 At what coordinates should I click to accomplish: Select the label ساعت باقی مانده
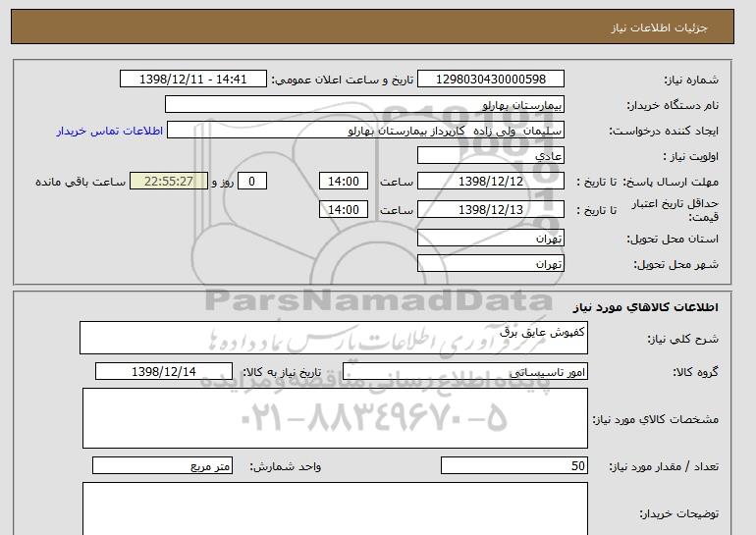81,182
